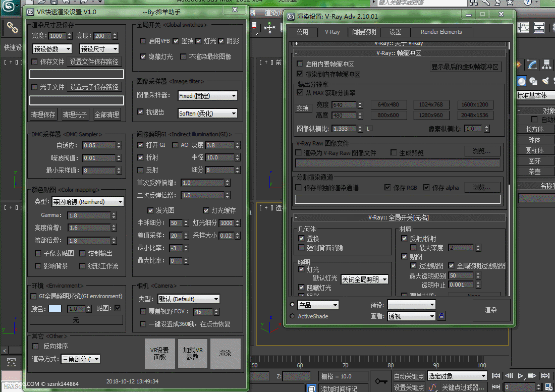Expand the color mapping type Reinhard dropdown
The height and width of the screenshot is (392, 555).
tap(88, 202)
